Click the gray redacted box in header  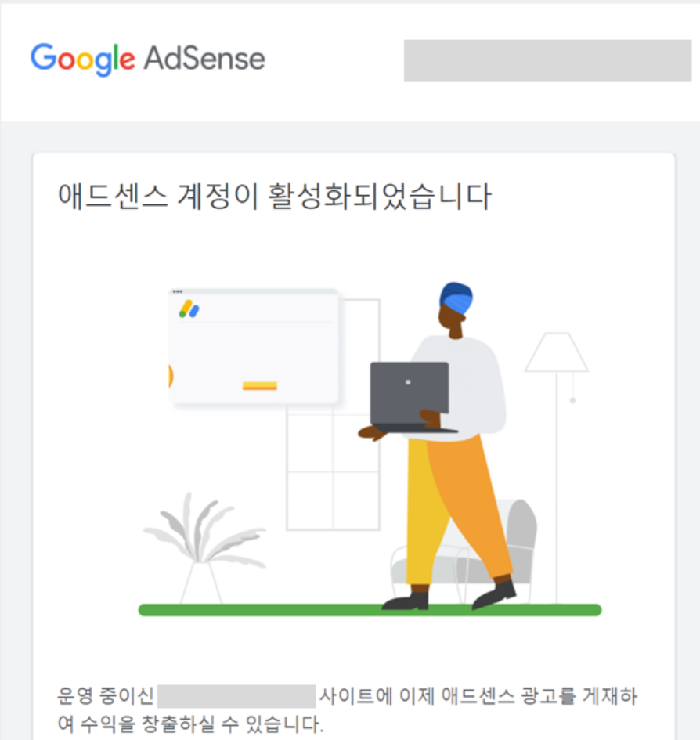(547, 61)
